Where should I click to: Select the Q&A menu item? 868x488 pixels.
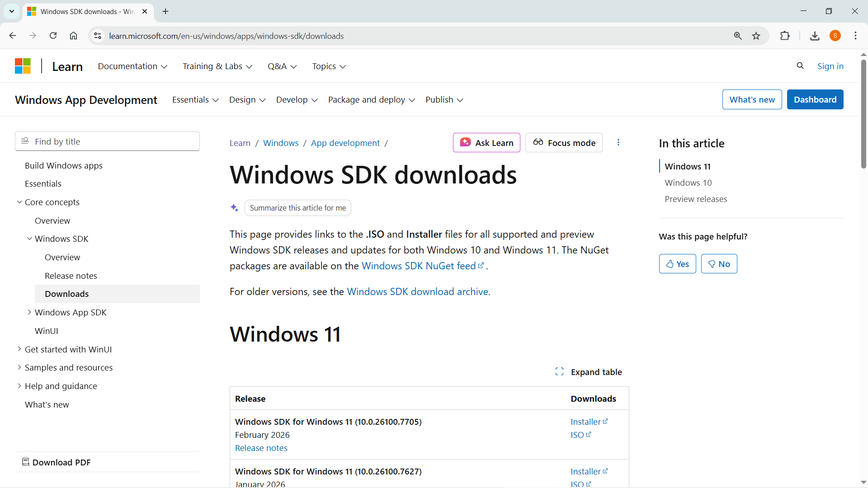click(x=281, y=66)
